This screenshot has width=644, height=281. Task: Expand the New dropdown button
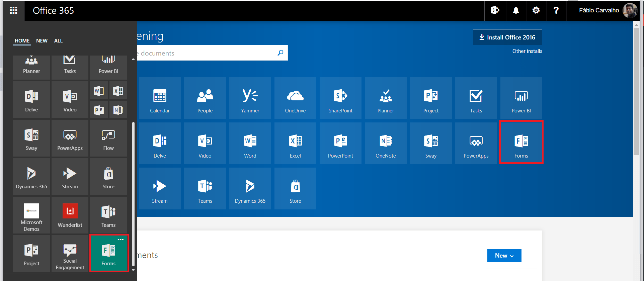tap(504, 256)
